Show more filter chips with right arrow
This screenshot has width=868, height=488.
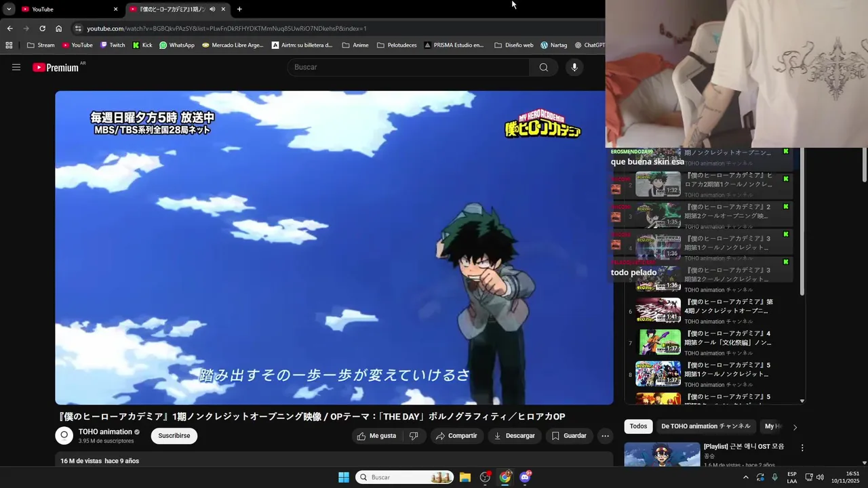pos(795,427)
